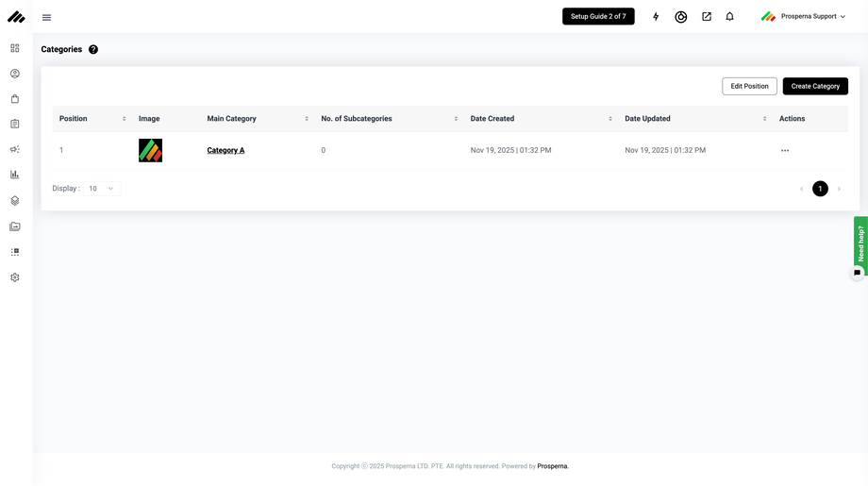This screenshot has height=486, width=868.
Task: Click the Image column header
Action: coord(149,119)
